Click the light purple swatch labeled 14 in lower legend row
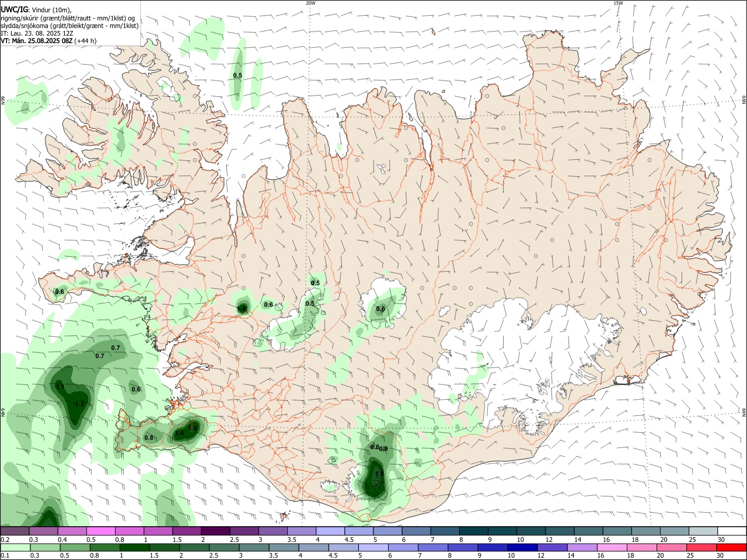 point(582,547)
